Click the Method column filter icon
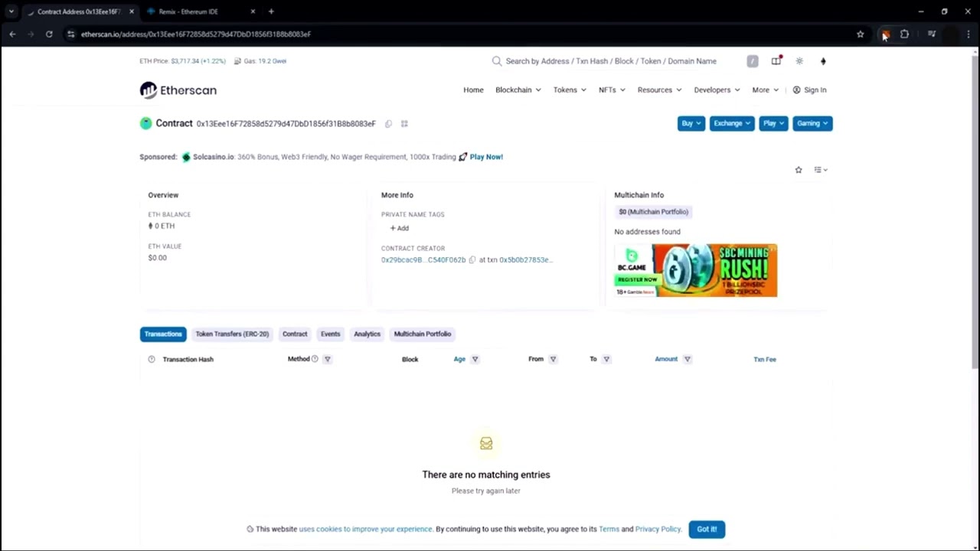 327,359
